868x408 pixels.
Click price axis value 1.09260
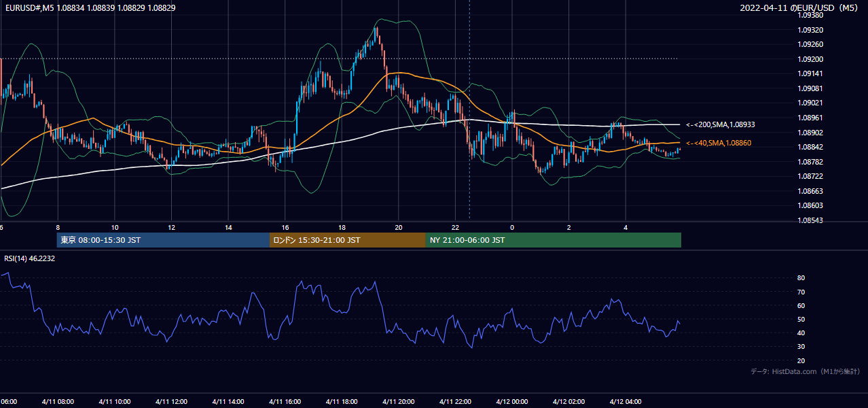tap(810, 44)
